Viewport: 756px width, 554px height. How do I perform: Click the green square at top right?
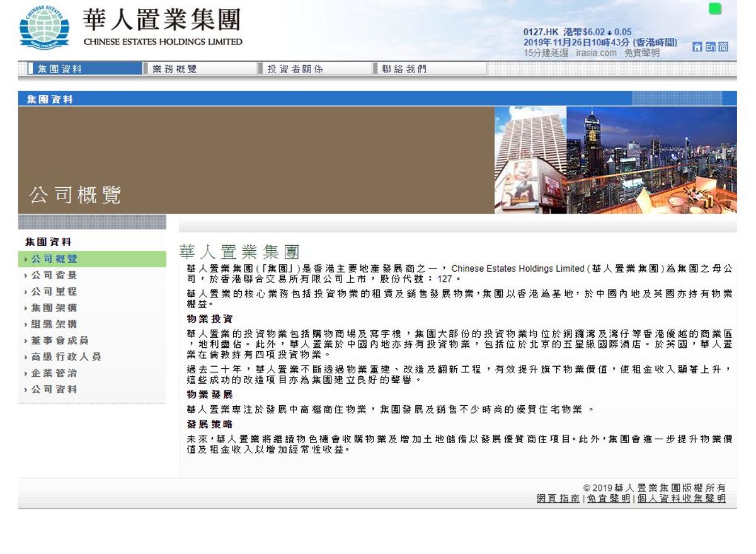(x=715, y=9)
